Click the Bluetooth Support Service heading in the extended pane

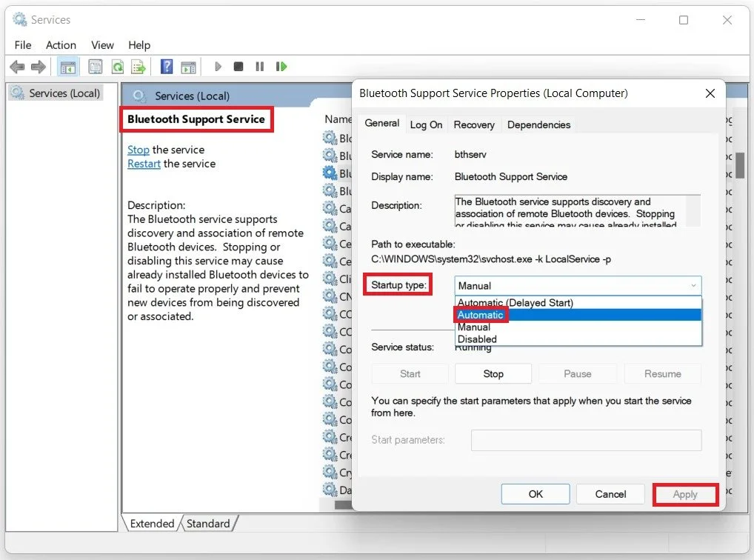pos(196,119)
